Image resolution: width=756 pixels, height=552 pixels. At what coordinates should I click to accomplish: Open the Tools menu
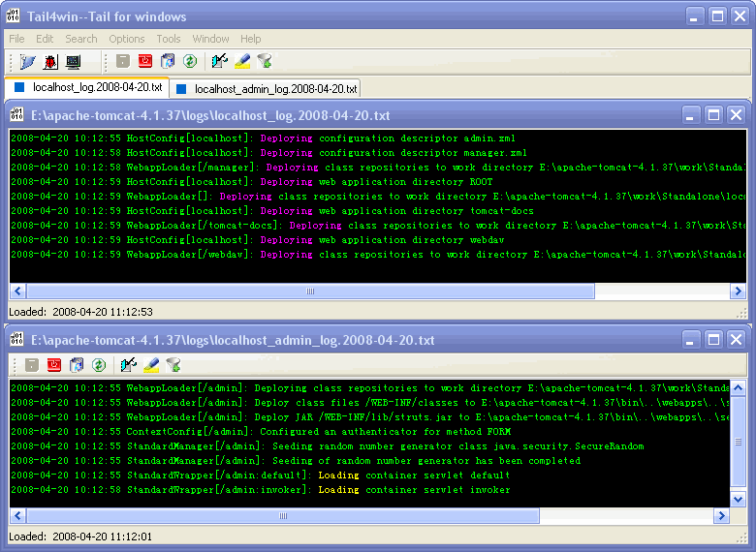click(169, 39)
